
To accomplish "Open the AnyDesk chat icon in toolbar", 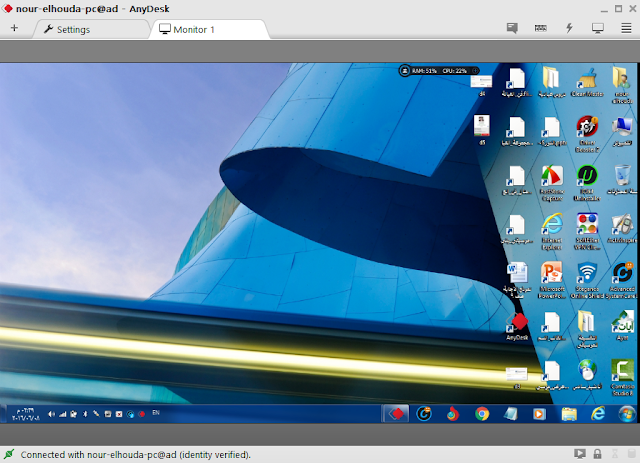I will [512, 28].
